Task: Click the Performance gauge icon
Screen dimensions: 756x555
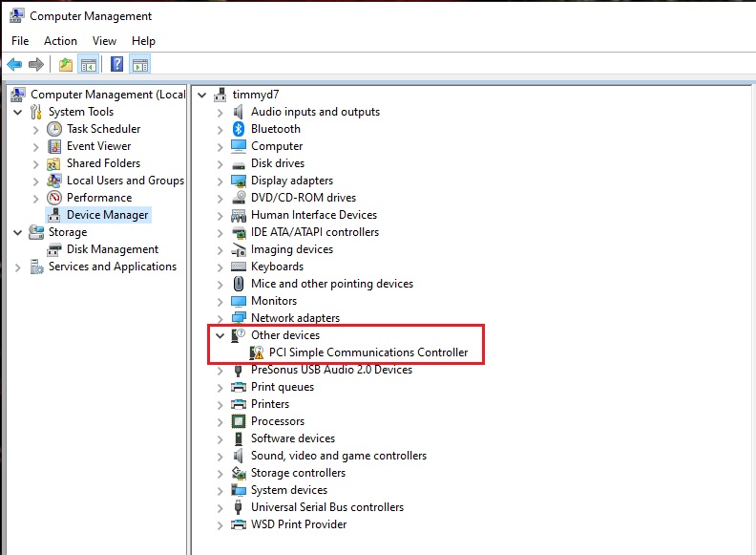Action: click(54, 198)
